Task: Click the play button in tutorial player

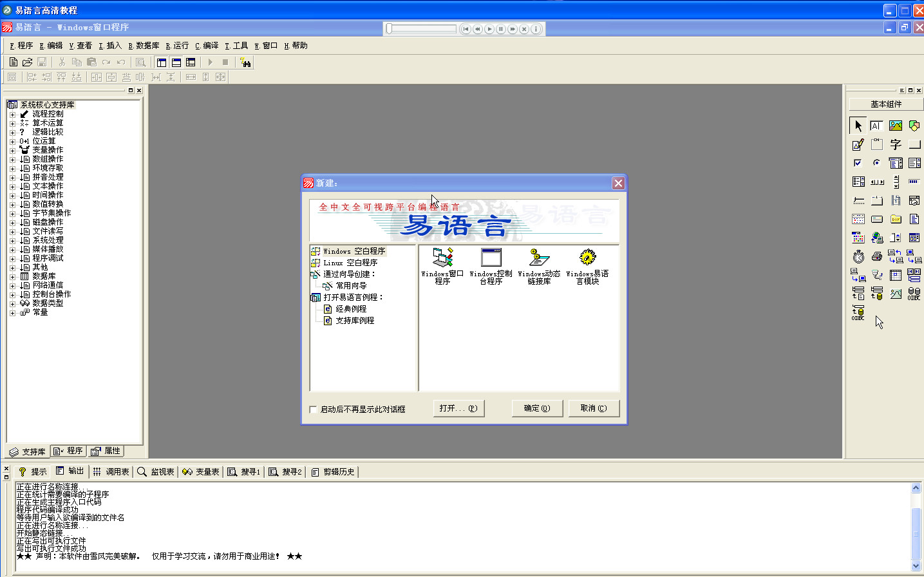Action: coord(489,29)
